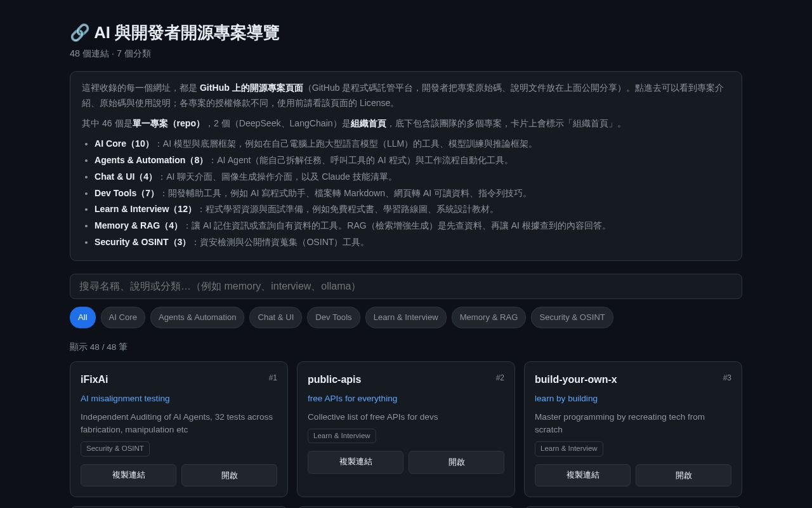Click the Learn & Interview tag on public-apis card
Screen dimensions: 812x508
coord(342,436)
